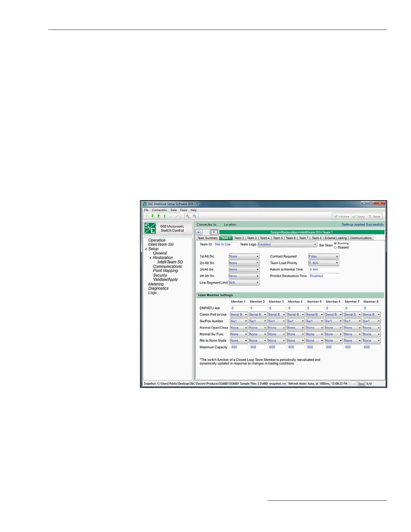Click the second green download arrow toolbar icon
The image size is (411, 532).
(x=152, y=216)
